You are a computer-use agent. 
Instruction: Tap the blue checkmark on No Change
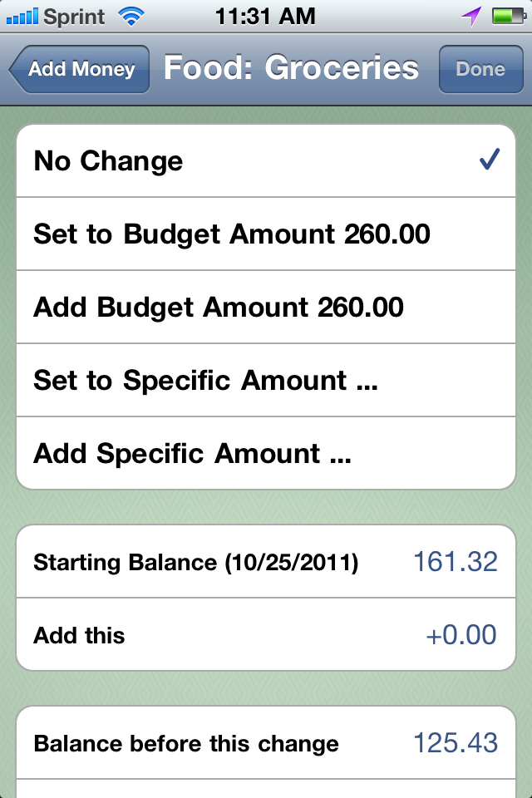[x=490, y=160]
